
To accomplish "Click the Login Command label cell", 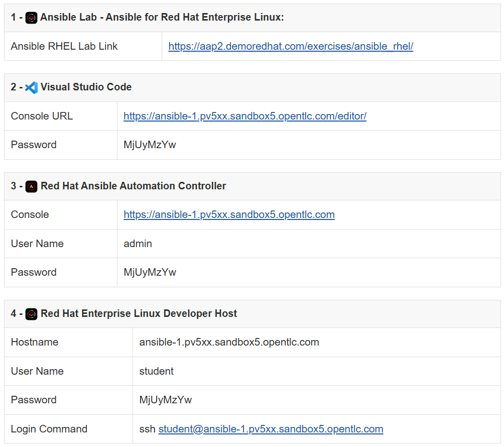I will [49, 429].
